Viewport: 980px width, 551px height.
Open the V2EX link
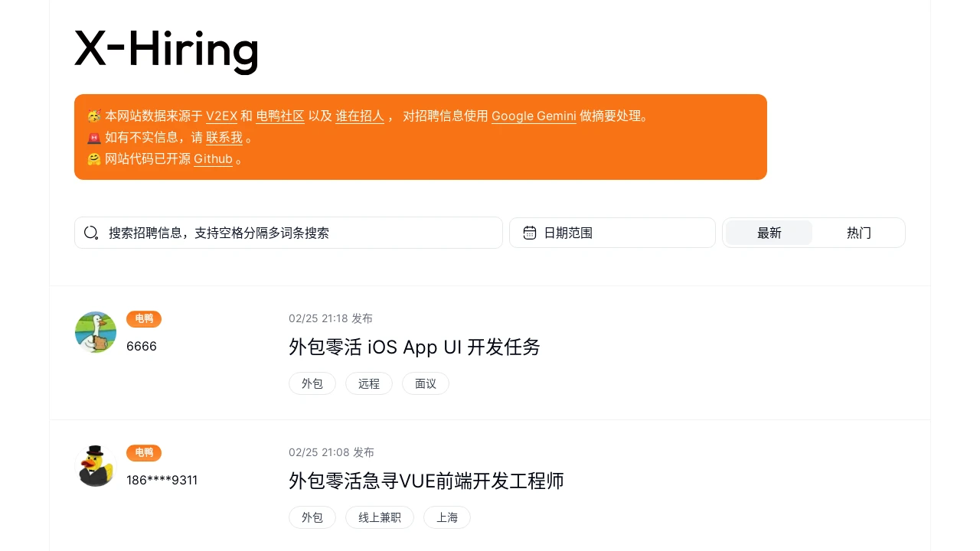coord(221,116)
